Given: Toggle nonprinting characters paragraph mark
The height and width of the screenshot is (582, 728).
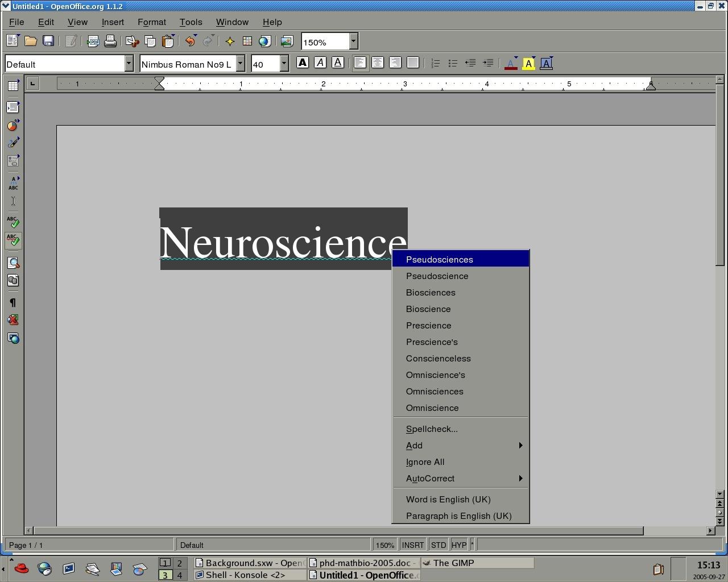Looking at the screenshot, I should 13,303.
